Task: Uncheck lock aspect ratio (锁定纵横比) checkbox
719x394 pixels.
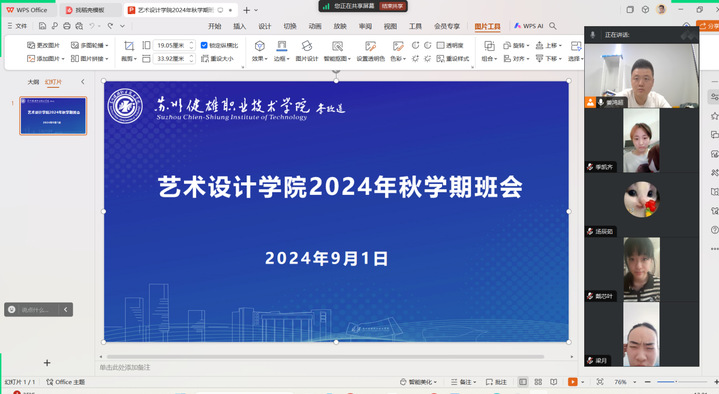Action: point(204,45)
